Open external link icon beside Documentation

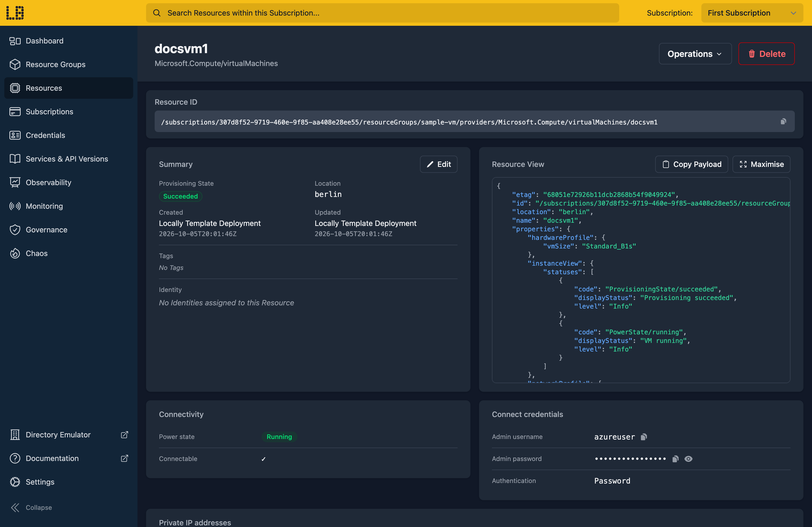click(x=125, y=458)
